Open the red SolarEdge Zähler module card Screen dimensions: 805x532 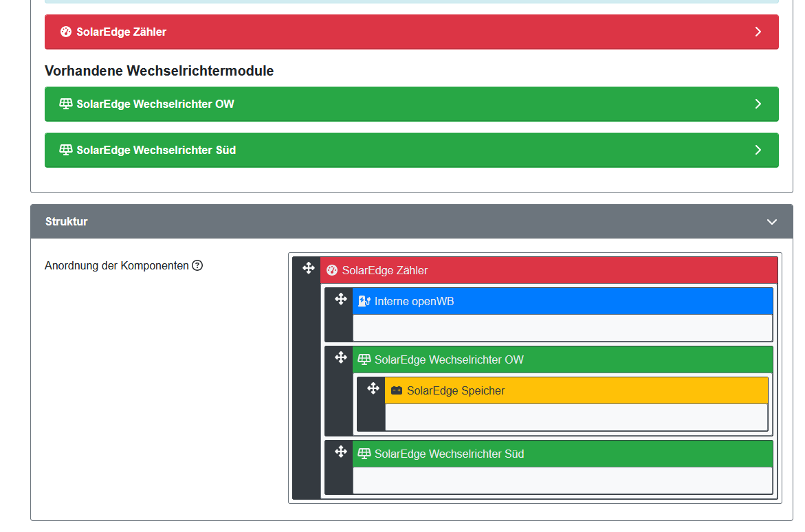tap(411, 32)
